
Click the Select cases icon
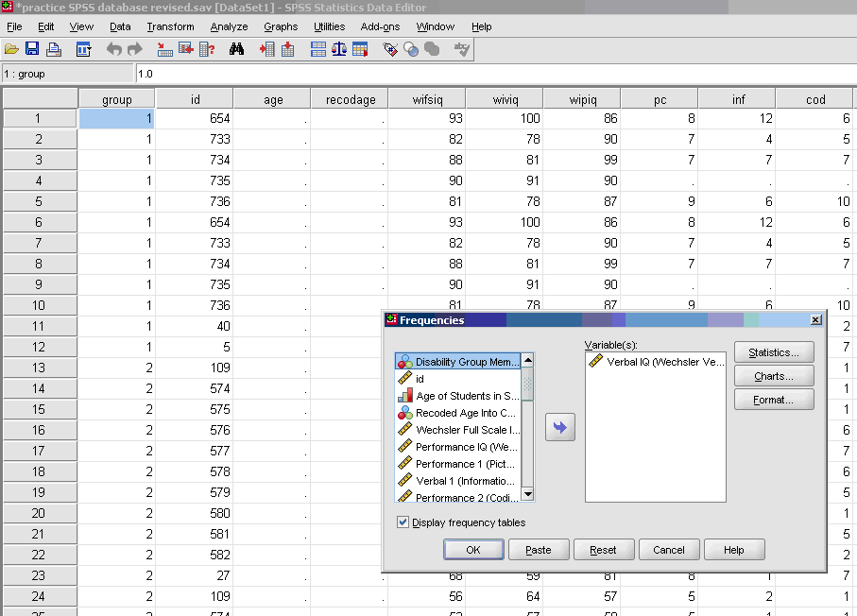(x=360, y=50)
